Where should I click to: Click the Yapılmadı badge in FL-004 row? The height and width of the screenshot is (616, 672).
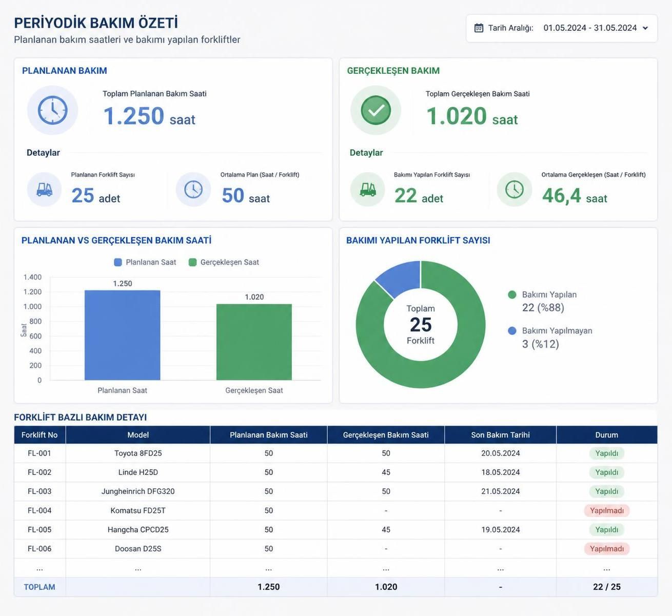point(607,510)
